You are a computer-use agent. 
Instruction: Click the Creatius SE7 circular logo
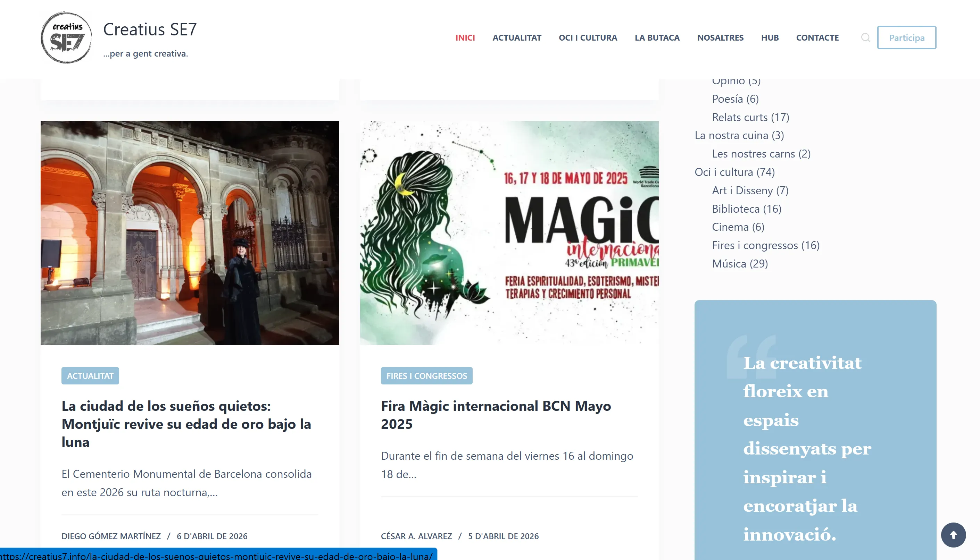(x=66, y=37)
